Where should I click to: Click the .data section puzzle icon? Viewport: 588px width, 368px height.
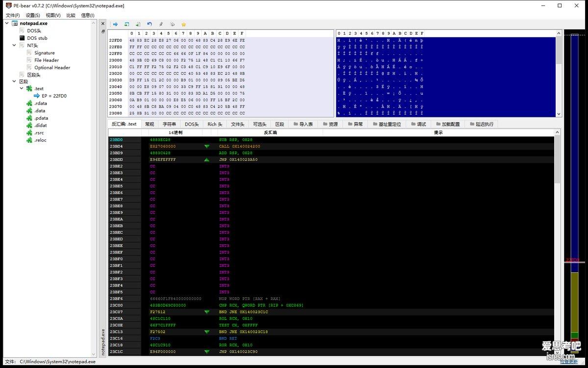(x=29, y=110)
